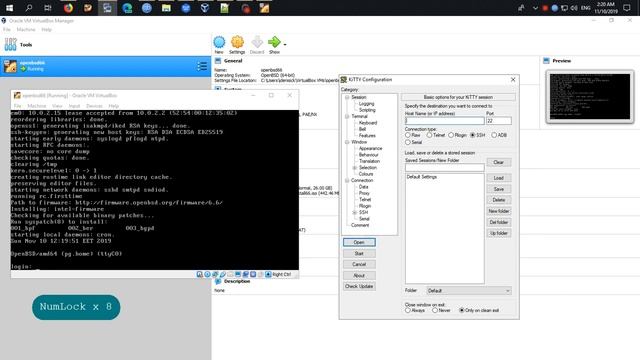Click the Start button in KiTTY
The height and width of the screenshot is (360, 640).
point(359,253)
